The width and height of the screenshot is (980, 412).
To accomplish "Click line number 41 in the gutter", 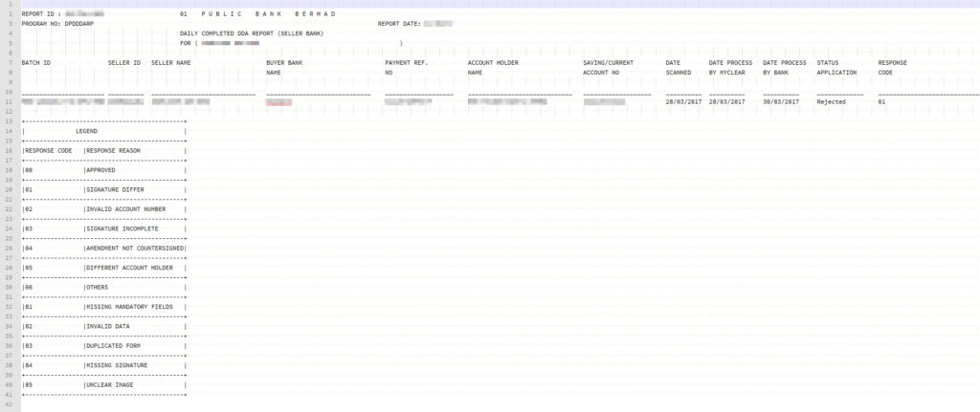I will point(9,395).
